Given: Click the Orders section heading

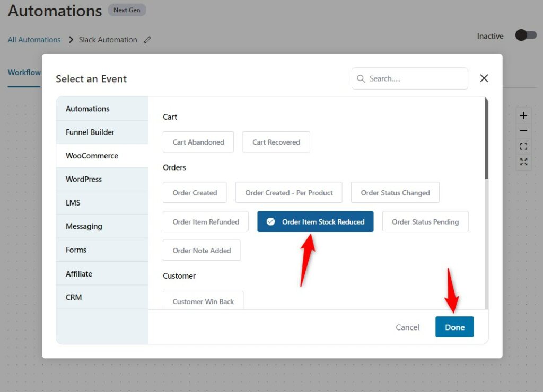Looking at the screenshot, I should [x=174, y=167].
